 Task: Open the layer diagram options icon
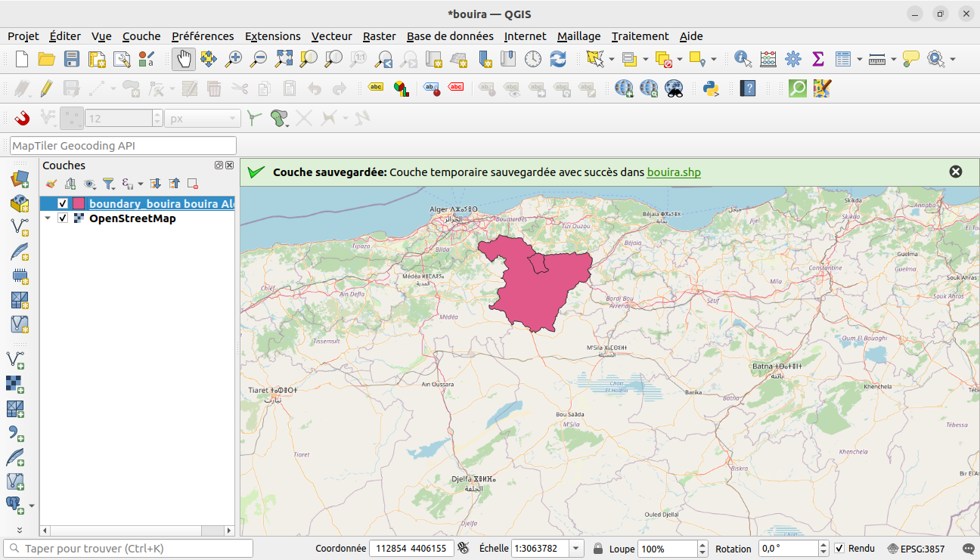point(401,88)
